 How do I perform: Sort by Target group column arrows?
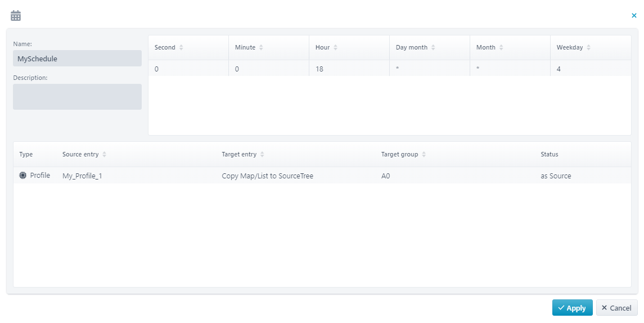tap(424, 154)
